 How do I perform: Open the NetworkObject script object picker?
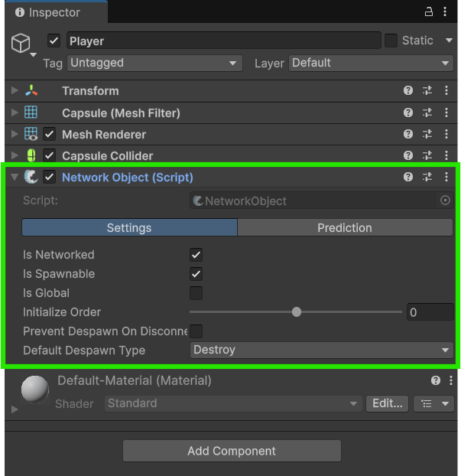tap(445, 201)
